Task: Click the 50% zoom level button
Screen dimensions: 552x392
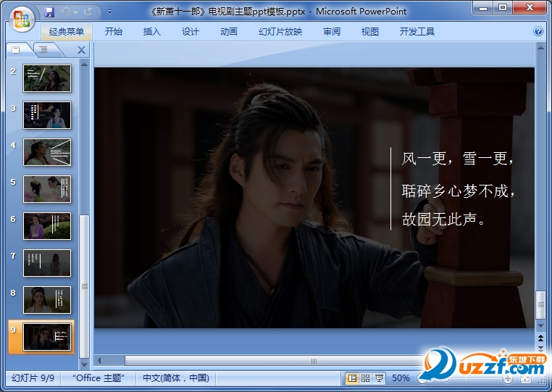Action: (401, 378)
